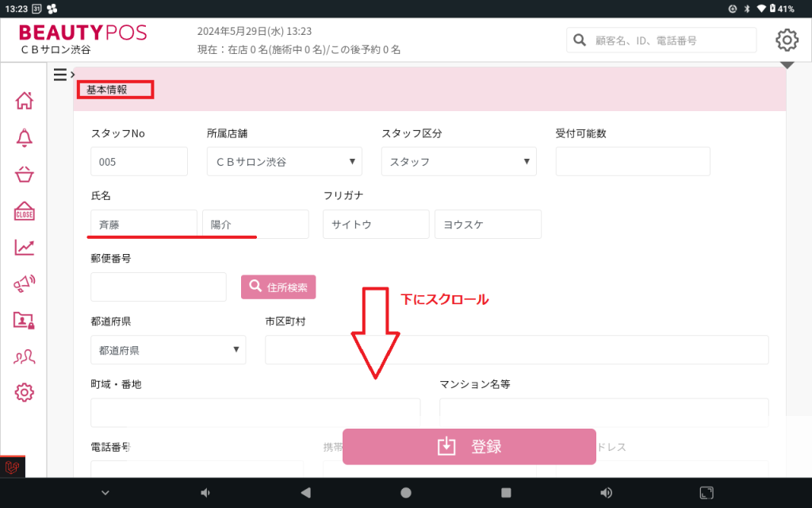The image size is (812, 508).
Task: Open the megaphone promotions icon
Action: [25, 283]
